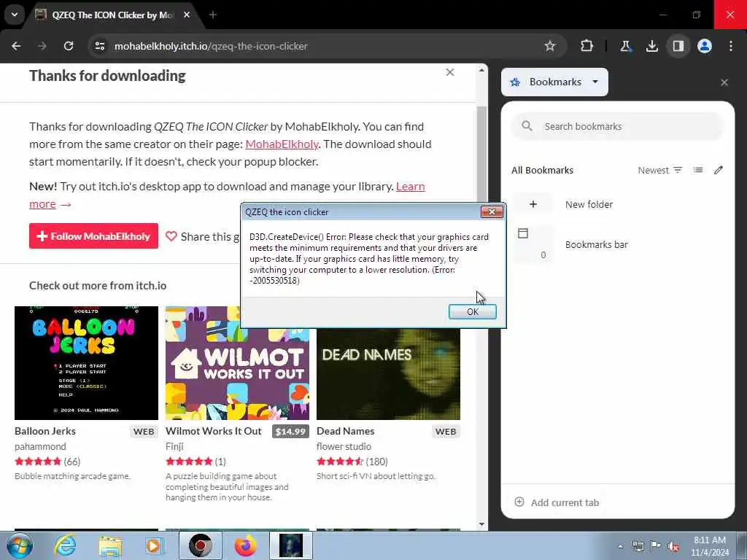Open the Windows Start button
Viewport: 747px width, 560px height.
point(19,545)
